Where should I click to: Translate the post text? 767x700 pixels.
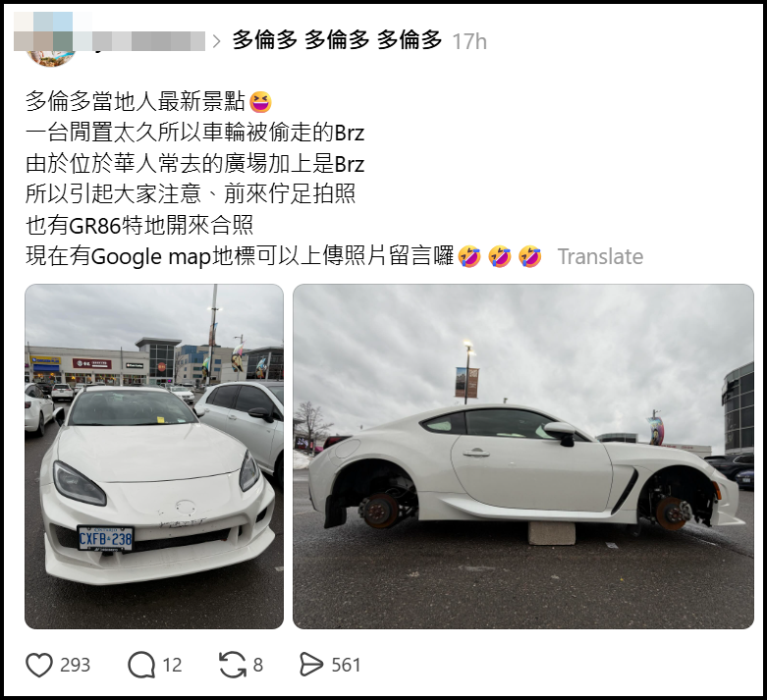(600, 256)
